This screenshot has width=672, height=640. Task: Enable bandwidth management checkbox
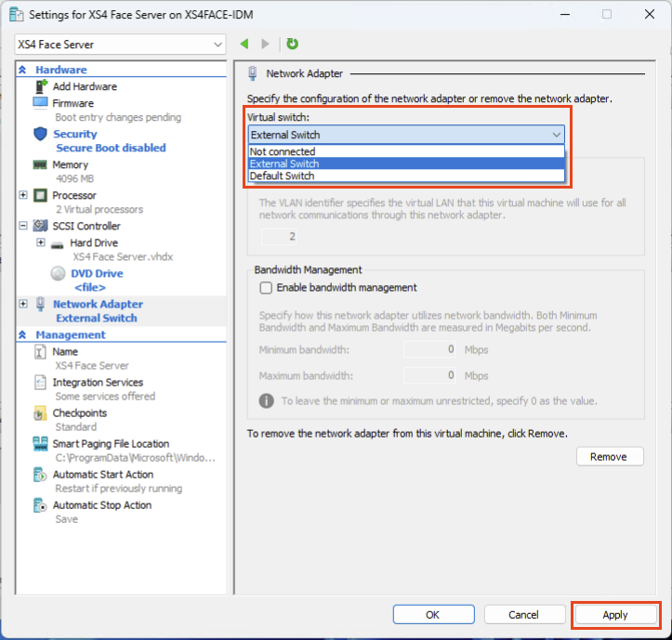point(266,287)
